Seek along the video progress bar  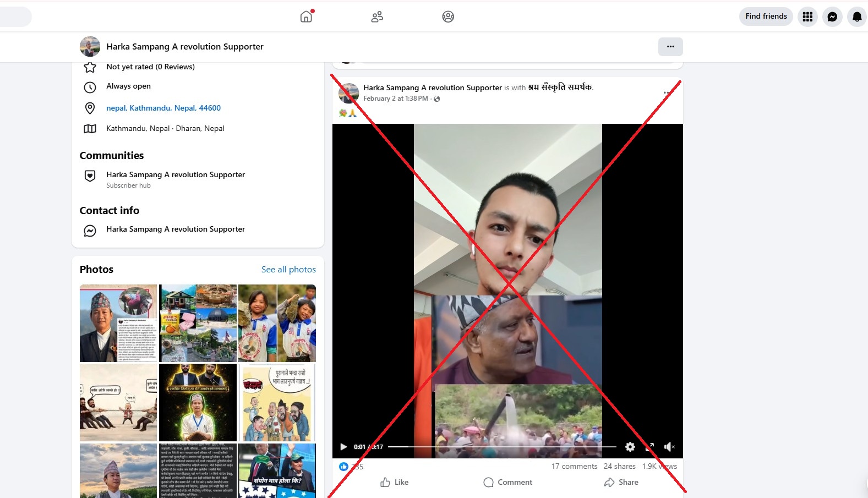(502, 447)
